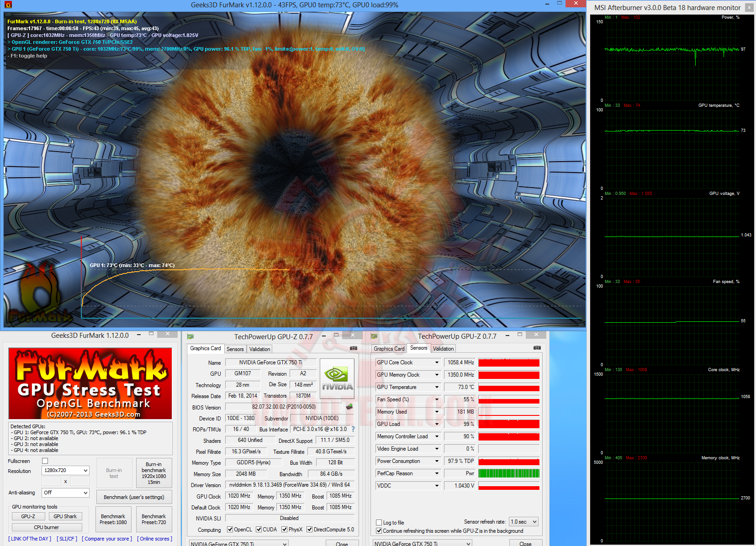The image size is (756, 546).
Task: Open Validation tab in right GPU-Z window
Action: click(x=443, y=349)
